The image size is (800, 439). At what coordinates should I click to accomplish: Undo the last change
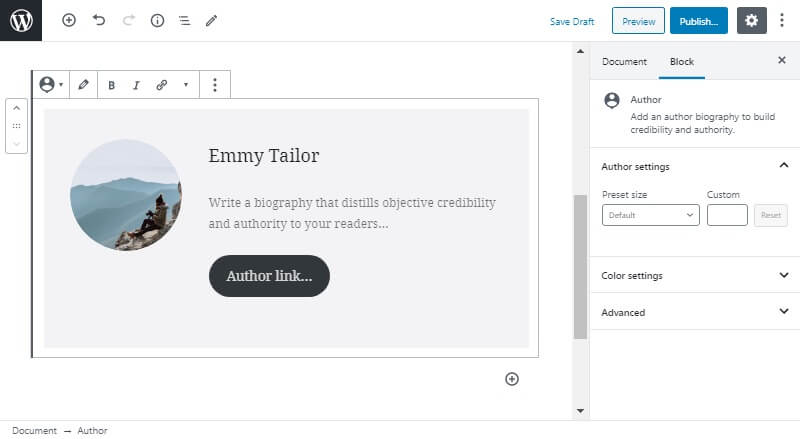pyautogui.click(x=98, y=20)
